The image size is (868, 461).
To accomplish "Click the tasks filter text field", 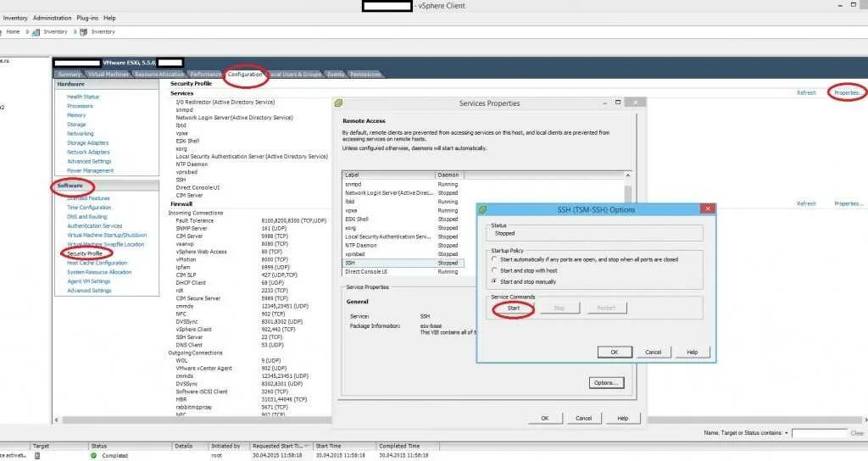I will click(x=820, y=433).
